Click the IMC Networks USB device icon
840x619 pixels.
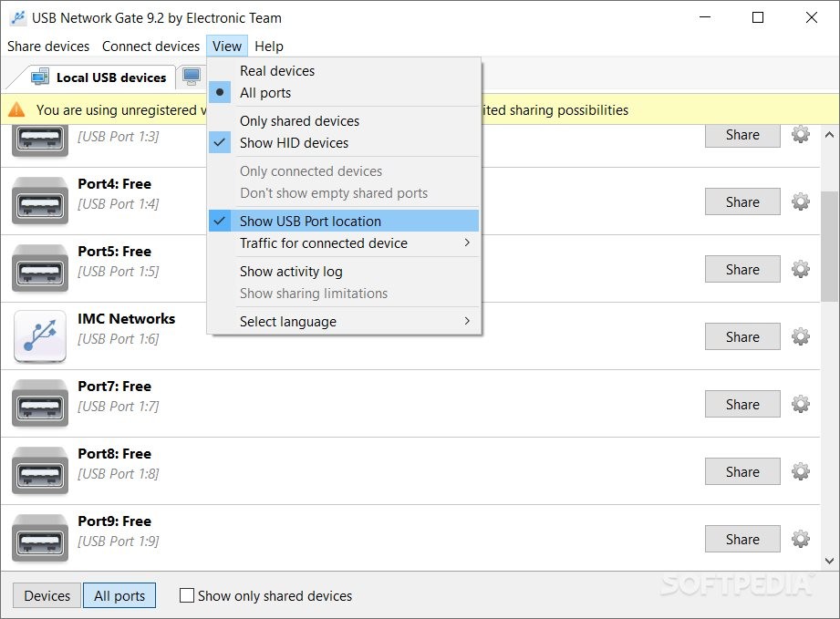(40, 336)
